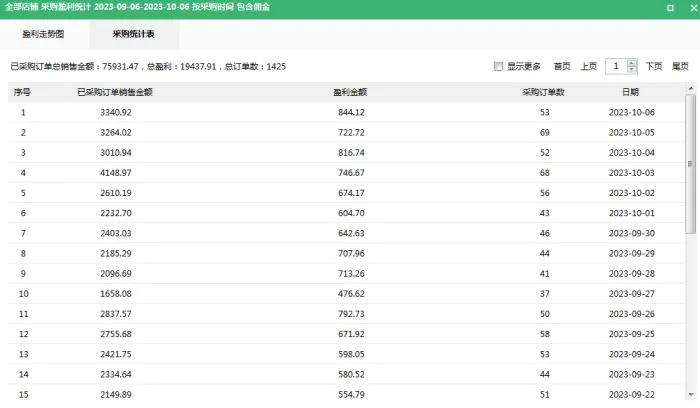The width and height of the screenshot is (700, 408).
Task: Select the 采购统计表 tab
Action: point(133,34)
